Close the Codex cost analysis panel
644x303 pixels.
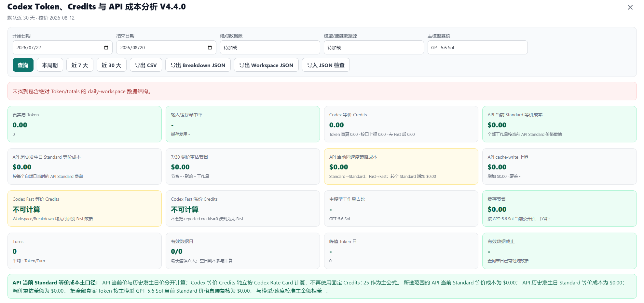pyautogui.click(x=630, y=7)
